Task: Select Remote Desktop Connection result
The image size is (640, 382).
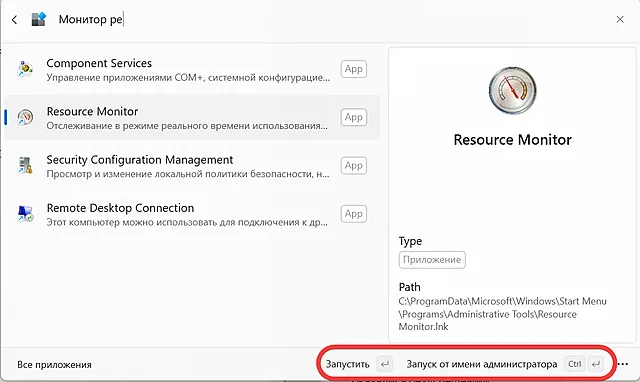Action: click(x=192, y=214)
